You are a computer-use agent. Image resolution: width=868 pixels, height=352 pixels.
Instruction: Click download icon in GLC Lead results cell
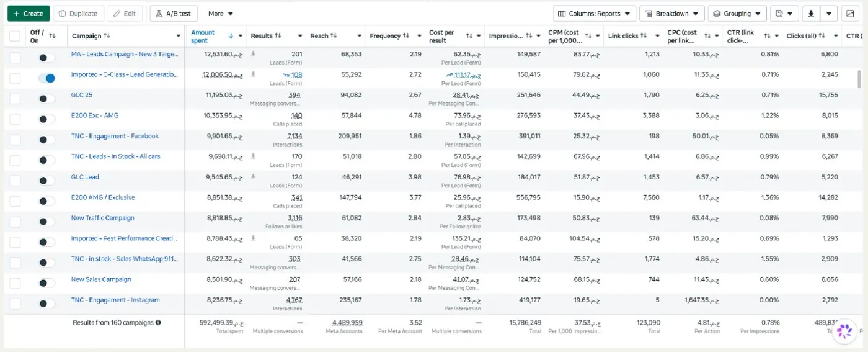click(253, 177)
